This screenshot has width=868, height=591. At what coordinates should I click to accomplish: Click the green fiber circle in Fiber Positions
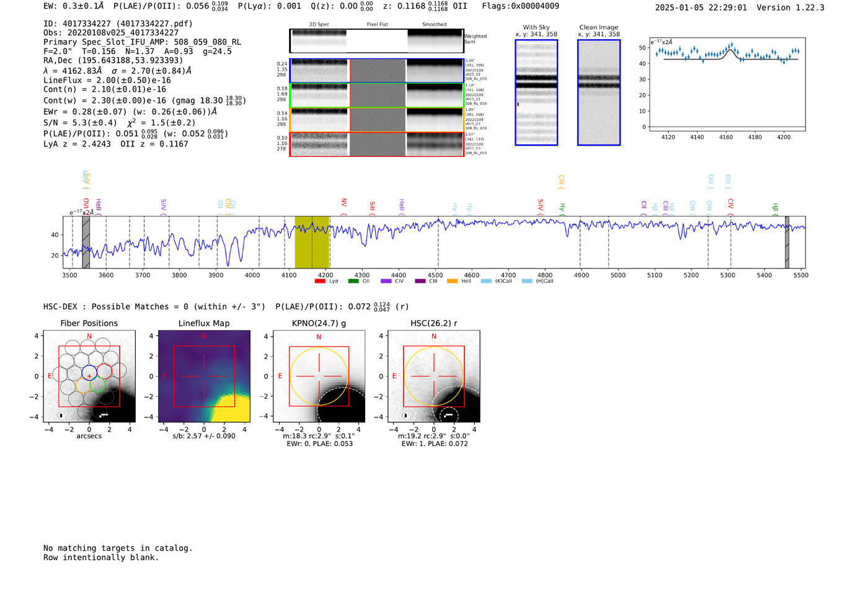pyautogui.click(x=97, y=385)
